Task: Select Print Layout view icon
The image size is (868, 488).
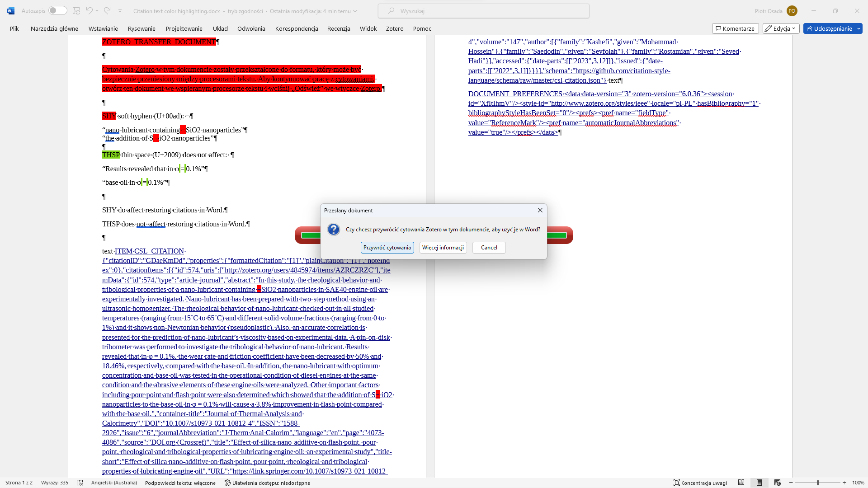Action: [x=759, y=483]
